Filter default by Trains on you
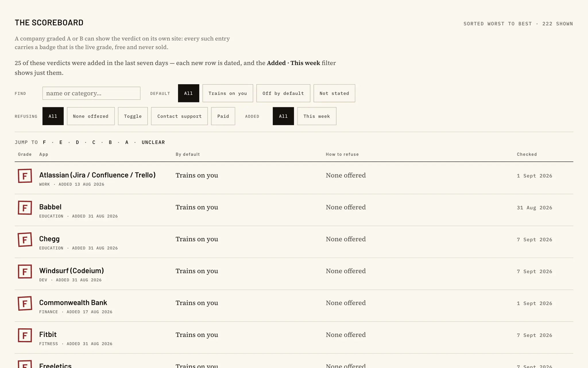Viewport: 588px width, 368px height. pos(228,93)
